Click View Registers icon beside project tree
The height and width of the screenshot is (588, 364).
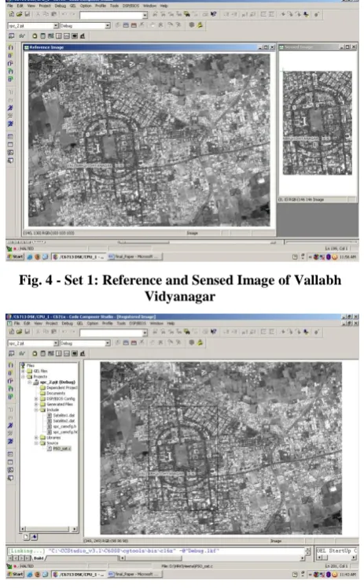(10, 454)
